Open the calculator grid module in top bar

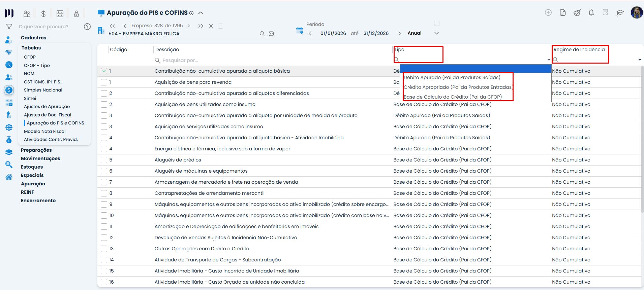(60, 13)
